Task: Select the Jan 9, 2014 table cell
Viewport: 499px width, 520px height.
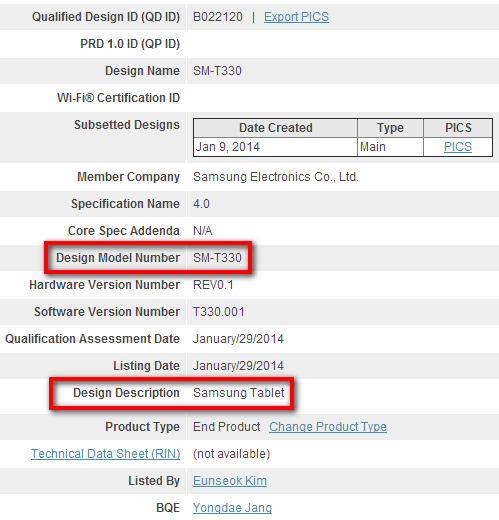Action: pyautogui.click(x=276, y=147)
